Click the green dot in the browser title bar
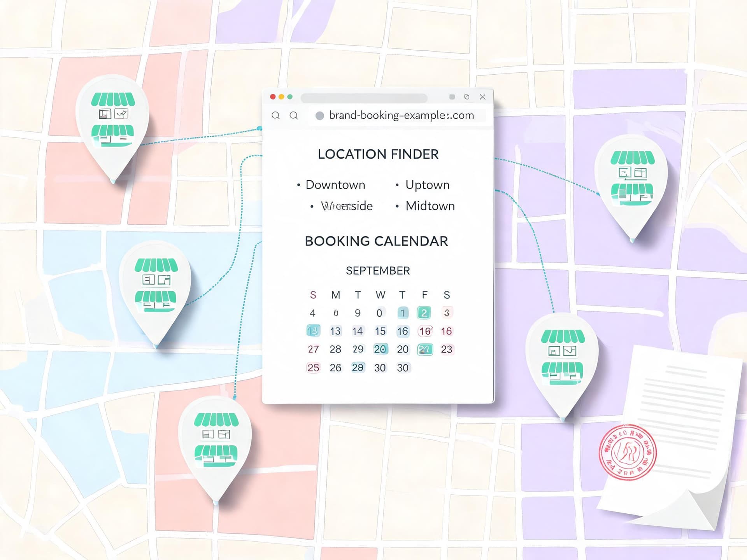The width and height of the screenshot is (747, 560). click(290, 97)
